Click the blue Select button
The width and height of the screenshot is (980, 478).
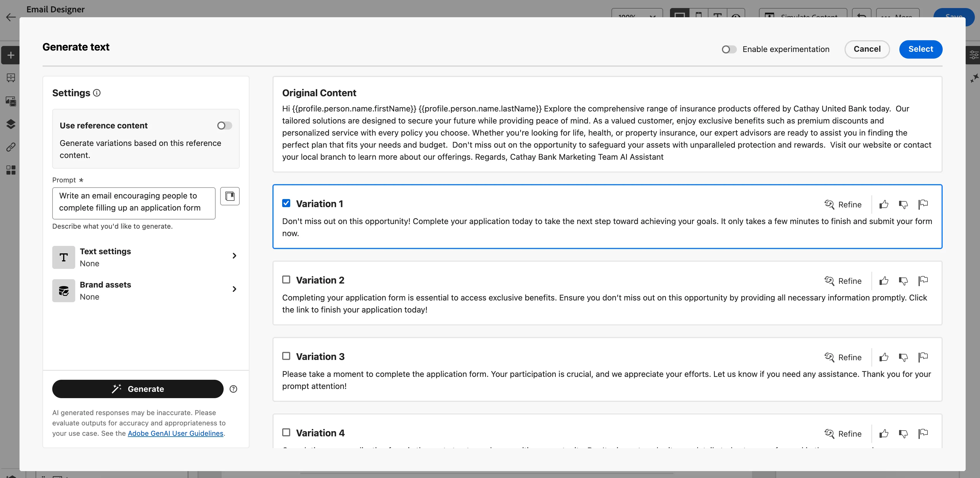[x=921, y=49]
